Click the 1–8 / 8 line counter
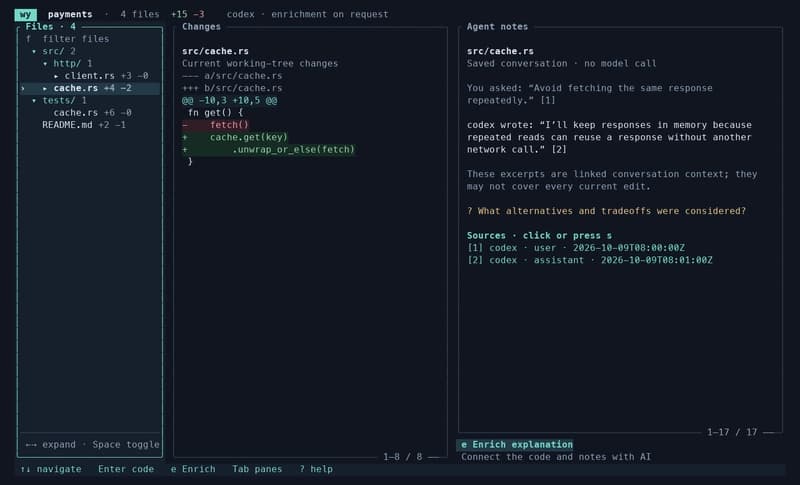 pyautogui.click(x=403, y=457)
